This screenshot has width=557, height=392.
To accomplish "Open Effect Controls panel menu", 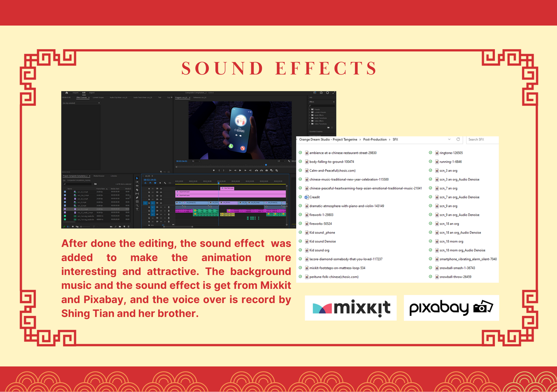I will tap(89, 98).
